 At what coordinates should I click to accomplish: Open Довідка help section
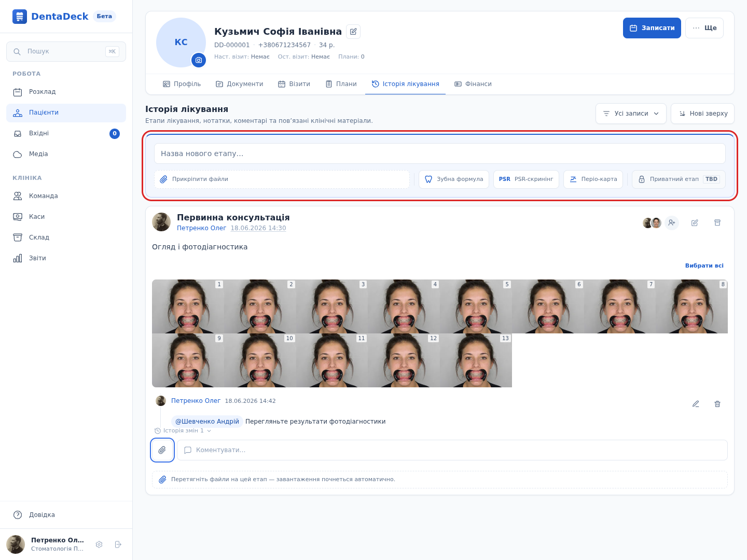coord(66,515)
